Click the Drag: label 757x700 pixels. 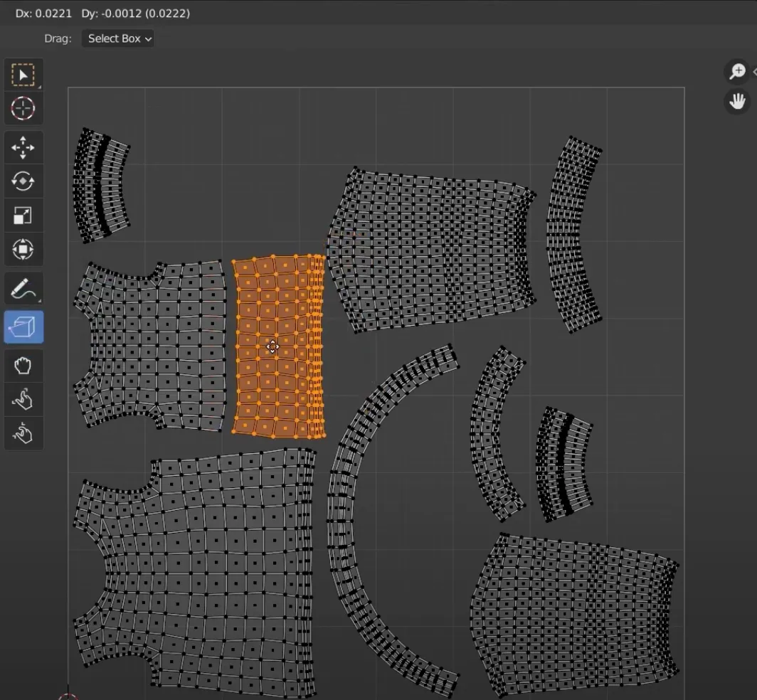[58, 38]
